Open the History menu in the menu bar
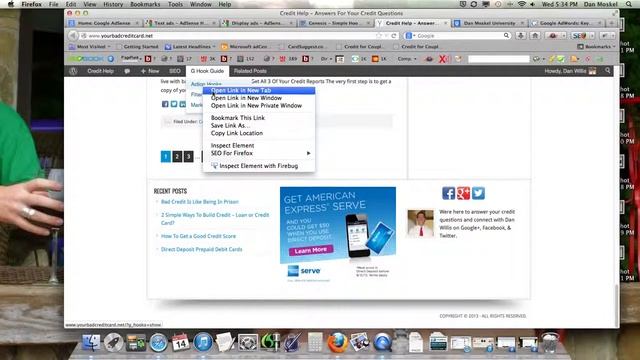Screen dimensions: 640x360 click(113, 4)
